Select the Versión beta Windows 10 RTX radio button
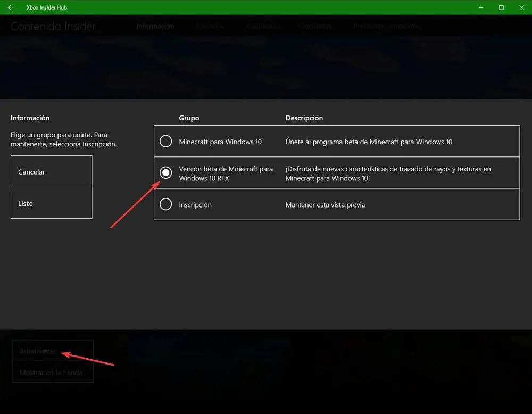 pyautogui.click(x=166, y=173)
